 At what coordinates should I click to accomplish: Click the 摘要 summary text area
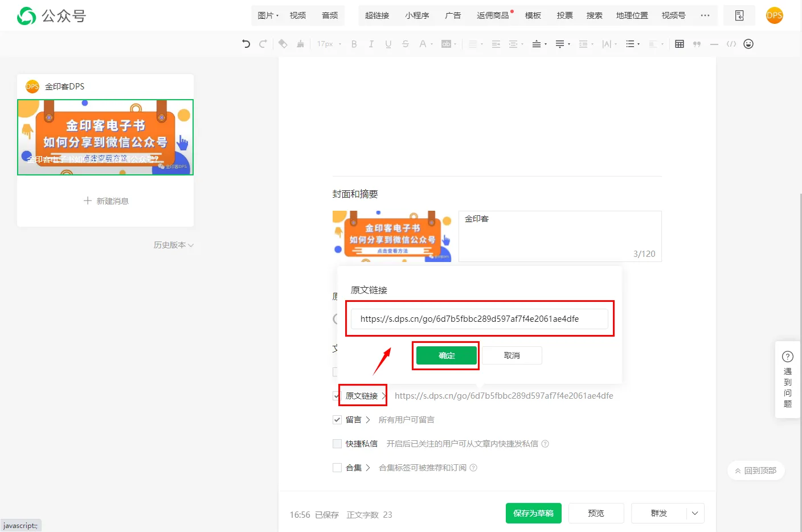(560, 236)
